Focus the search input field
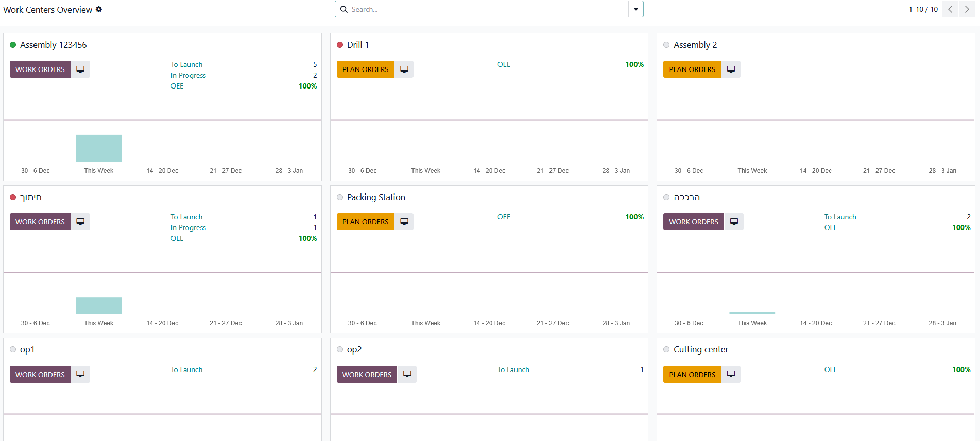980x441 pixels. click(489, 9)
